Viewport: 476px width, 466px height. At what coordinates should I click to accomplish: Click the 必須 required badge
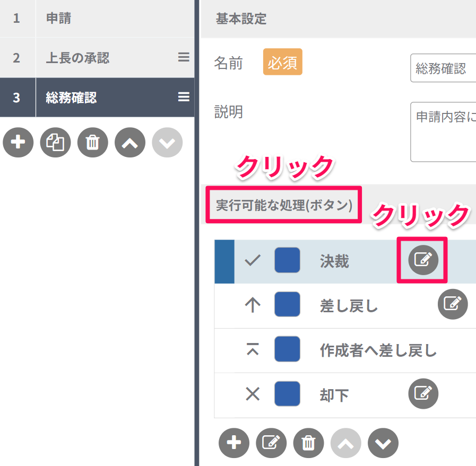[x=283, y=61]
